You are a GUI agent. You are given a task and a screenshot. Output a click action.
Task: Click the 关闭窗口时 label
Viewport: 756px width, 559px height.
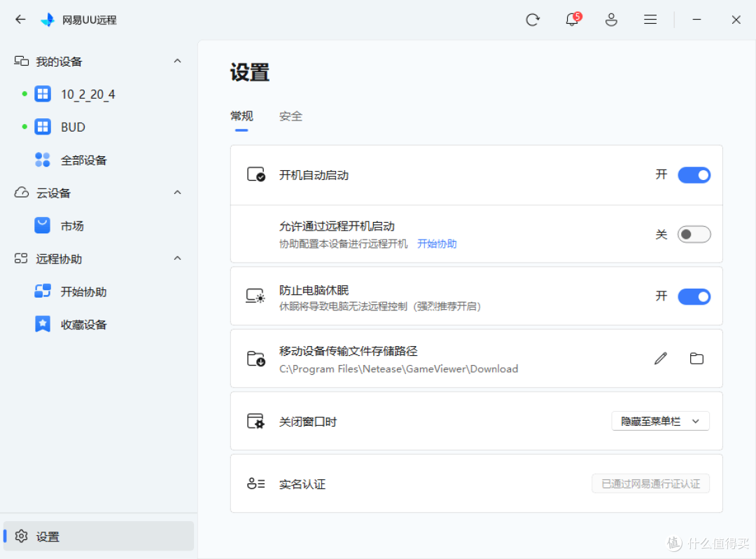pyautogui.click(x=307, y=422)
